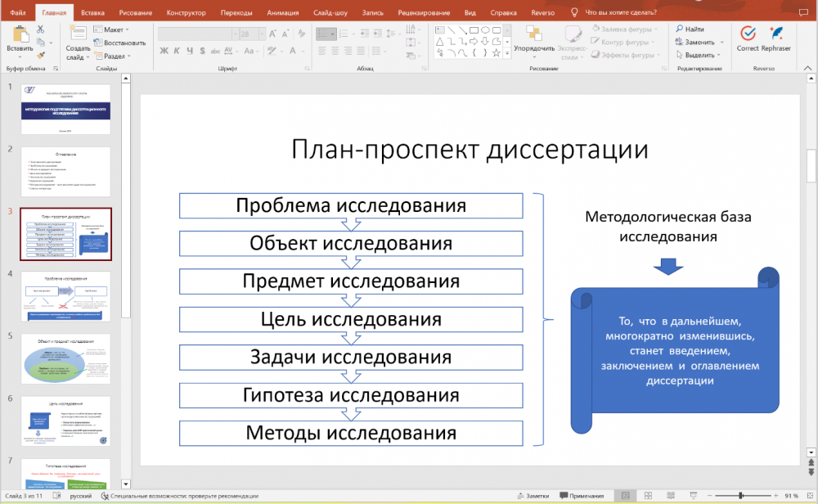Viewport: 818px width, 504px height.
Task: Toggle the Заметки notes pane
Action: click(x=533, y=496)
